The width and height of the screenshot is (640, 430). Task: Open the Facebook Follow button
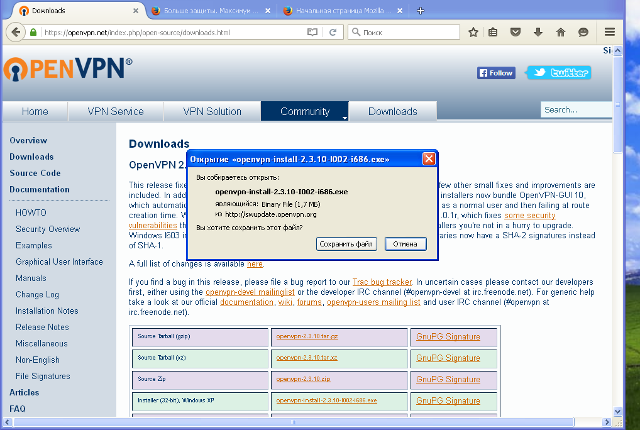point(497,73)
